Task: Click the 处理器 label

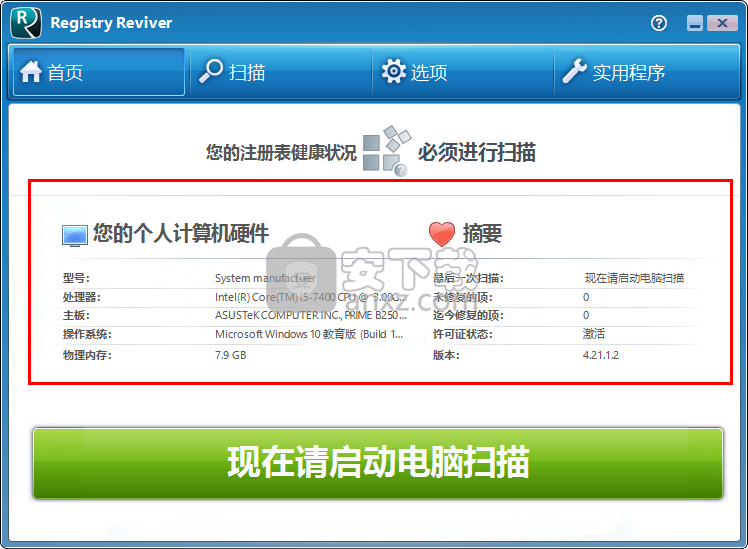Action: point(82,297)
